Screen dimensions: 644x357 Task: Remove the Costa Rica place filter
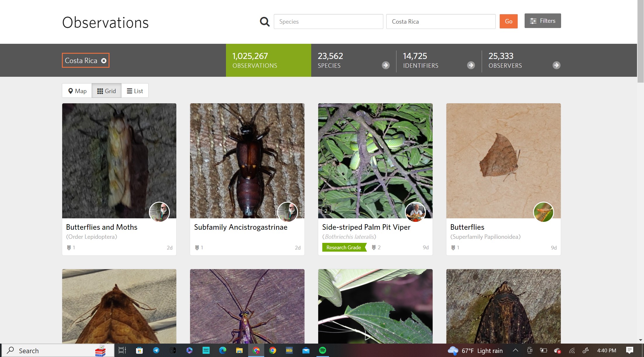pos(104,61)
